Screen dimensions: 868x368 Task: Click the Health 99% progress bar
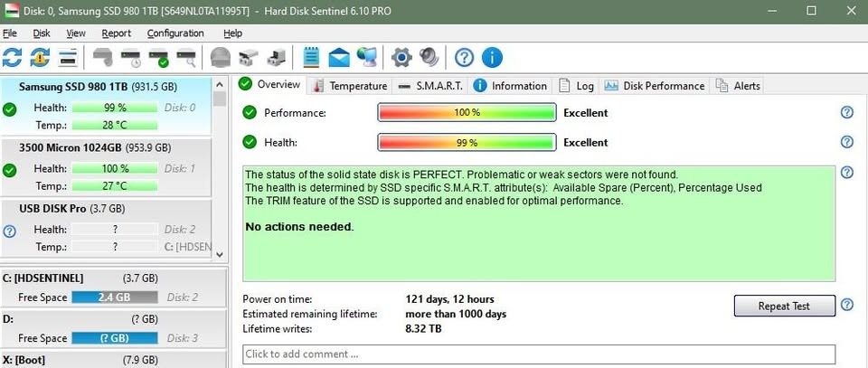466,142
